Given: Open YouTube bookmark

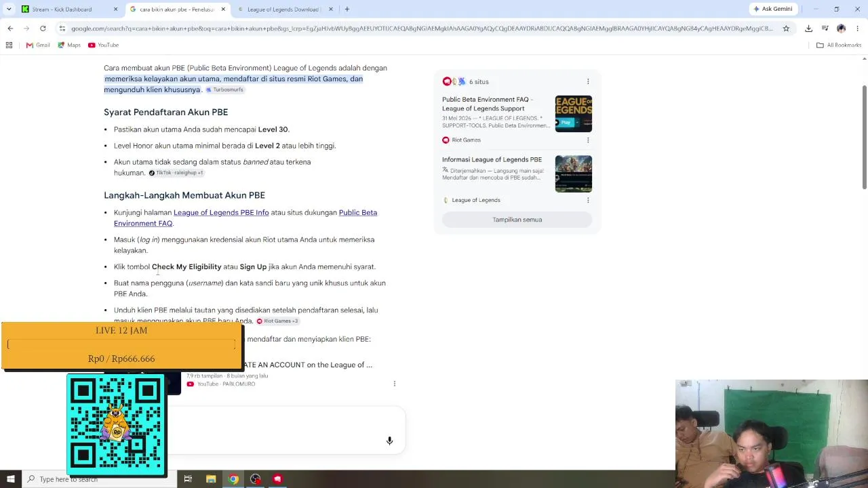Looking at the screenshot, I should pyautogui.click(x=103, y=45).
